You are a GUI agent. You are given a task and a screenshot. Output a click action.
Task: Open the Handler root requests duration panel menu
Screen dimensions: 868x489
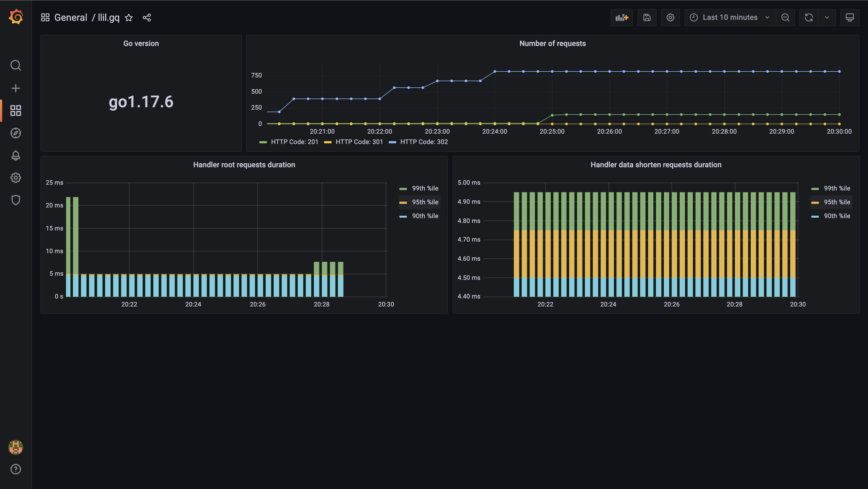tap(244, 165)
